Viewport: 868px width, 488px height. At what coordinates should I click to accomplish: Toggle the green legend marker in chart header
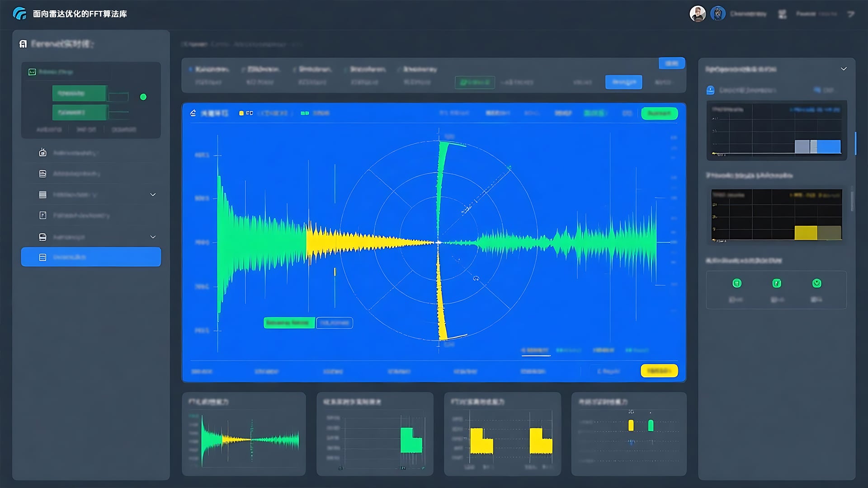coord(305,113)
